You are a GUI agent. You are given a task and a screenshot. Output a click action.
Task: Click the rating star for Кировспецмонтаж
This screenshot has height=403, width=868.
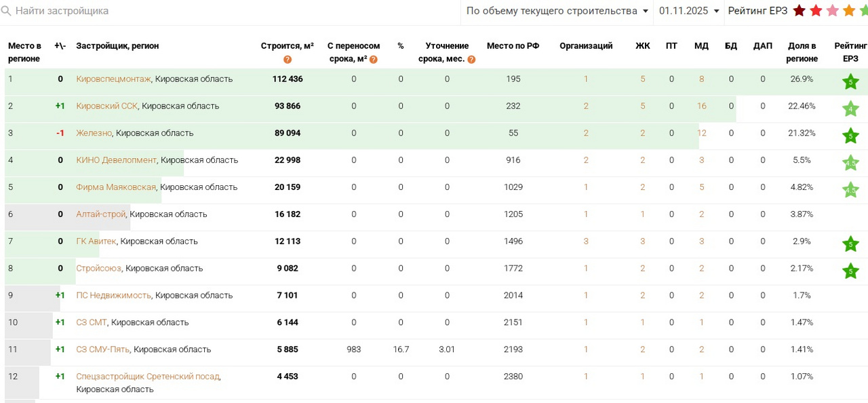pyautogui.click(x=850, y=82)
